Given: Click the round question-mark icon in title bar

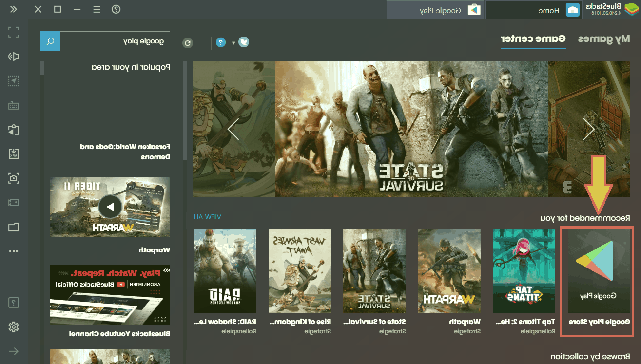Looking at the screenshot, I should 116,9.
